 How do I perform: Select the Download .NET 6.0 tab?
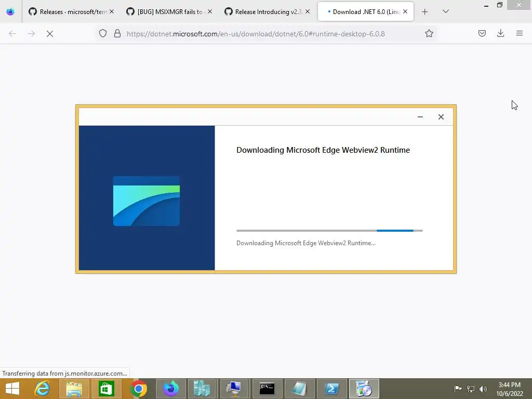366,12
